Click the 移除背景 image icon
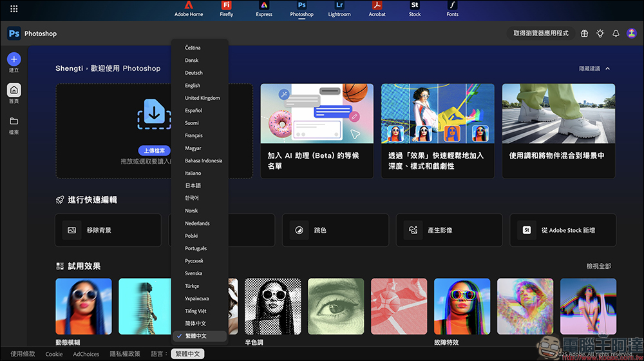Screen dimensions: 644x361 (x=72, y=230)
